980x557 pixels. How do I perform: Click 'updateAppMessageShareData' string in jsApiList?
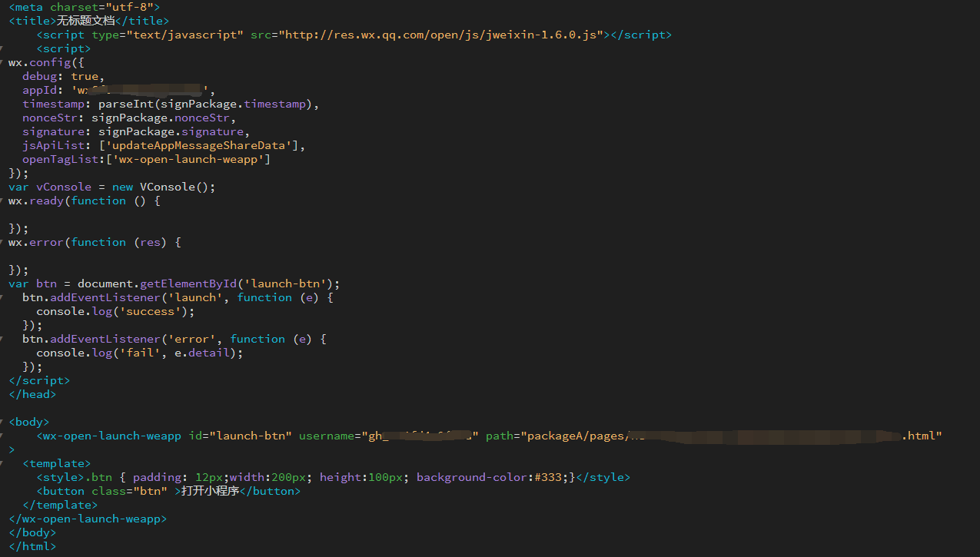point(202,145)
